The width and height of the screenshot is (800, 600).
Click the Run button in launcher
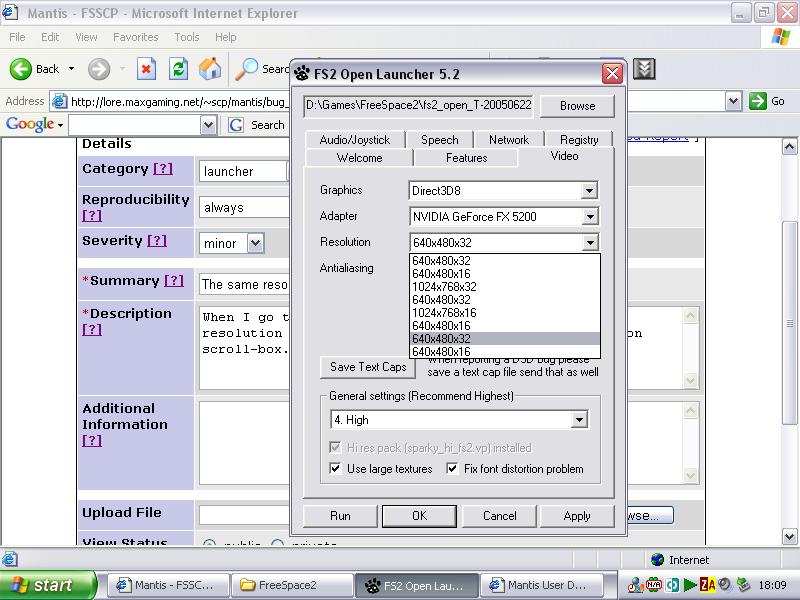[x=340, y=516]
